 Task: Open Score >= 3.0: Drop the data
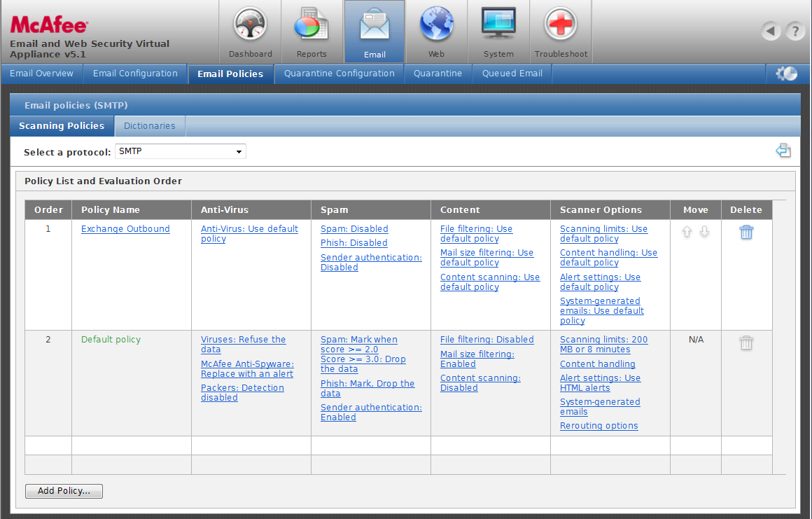coord(363,364)
